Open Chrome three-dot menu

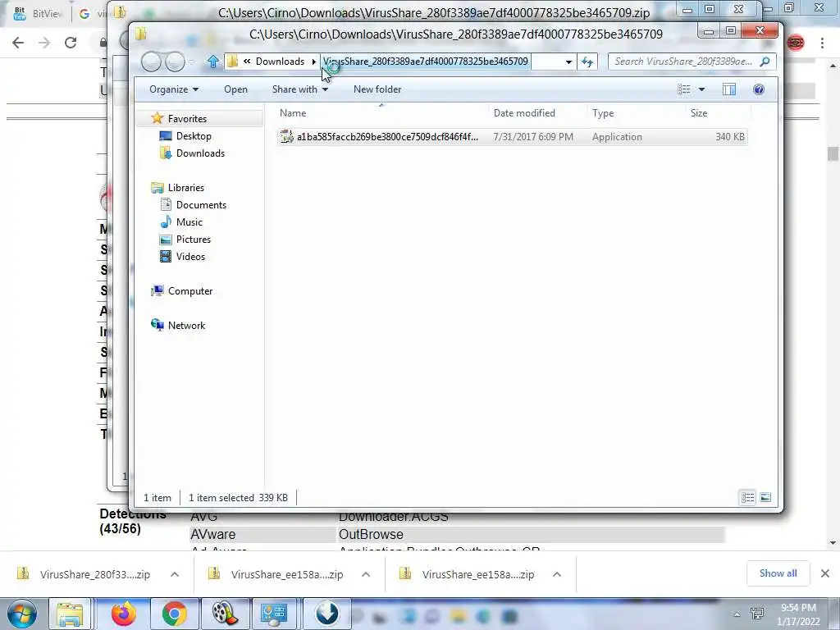tap(822, 43)
